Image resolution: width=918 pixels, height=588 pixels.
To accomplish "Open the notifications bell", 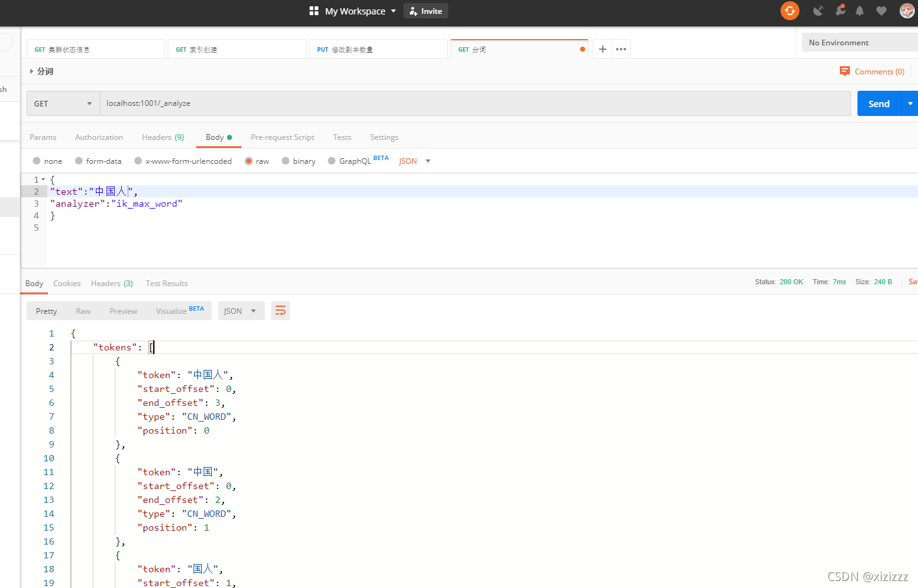I will (x=859, y=11).
